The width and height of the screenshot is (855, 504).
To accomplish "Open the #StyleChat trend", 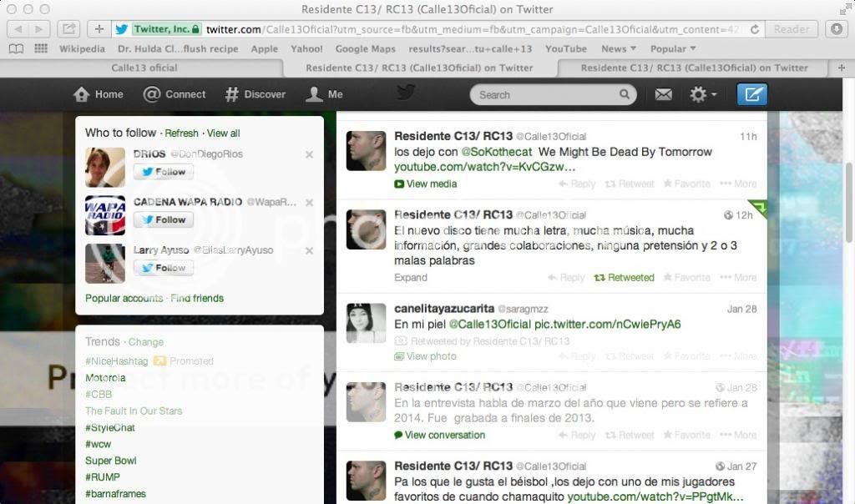I will (109, 428).
